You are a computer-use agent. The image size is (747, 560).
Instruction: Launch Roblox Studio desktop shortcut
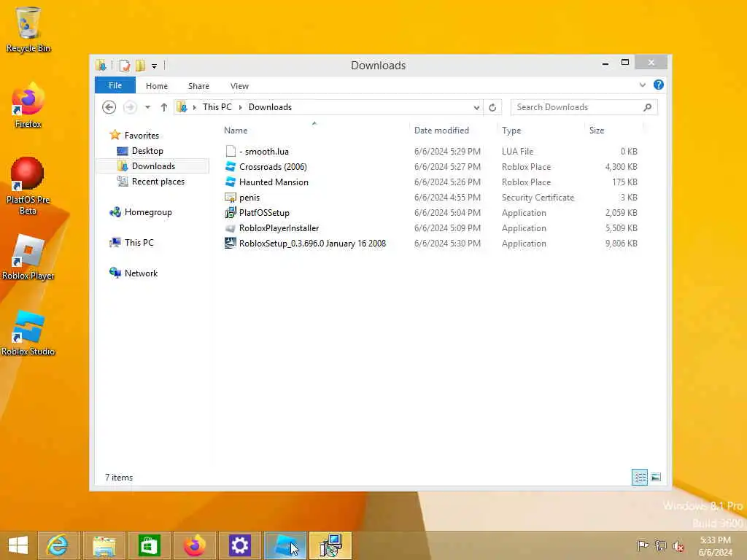28,333
